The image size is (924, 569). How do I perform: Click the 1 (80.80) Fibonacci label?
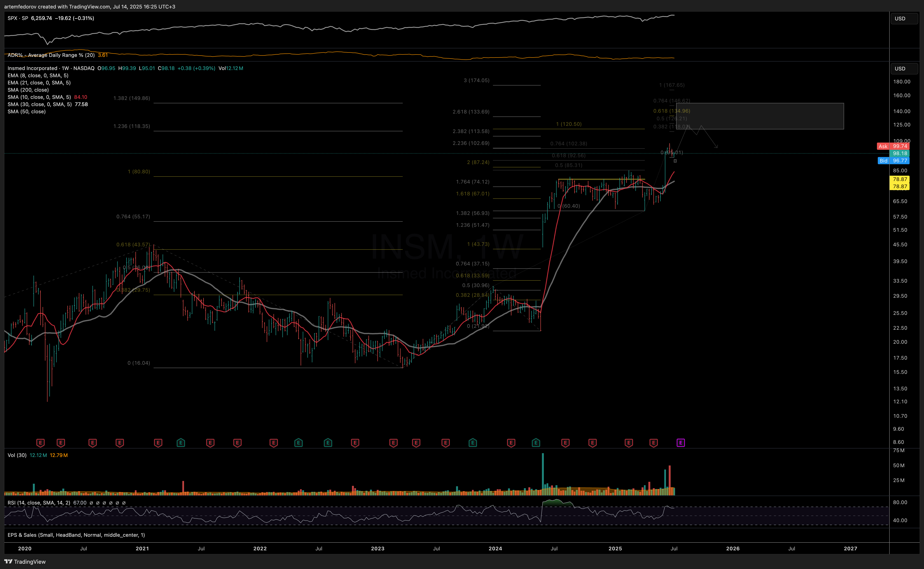pyautogui.click(x=139, y=171)
